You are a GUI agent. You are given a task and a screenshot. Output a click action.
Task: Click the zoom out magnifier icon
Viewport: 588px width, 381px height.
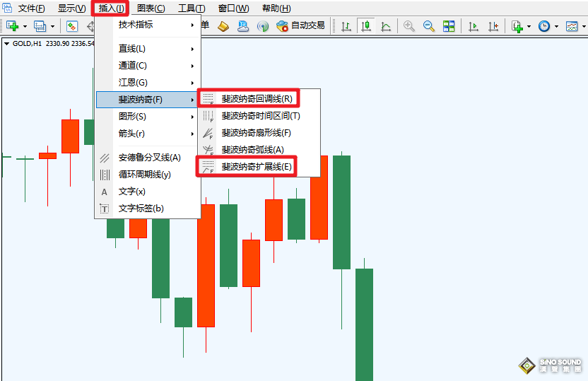429,26
